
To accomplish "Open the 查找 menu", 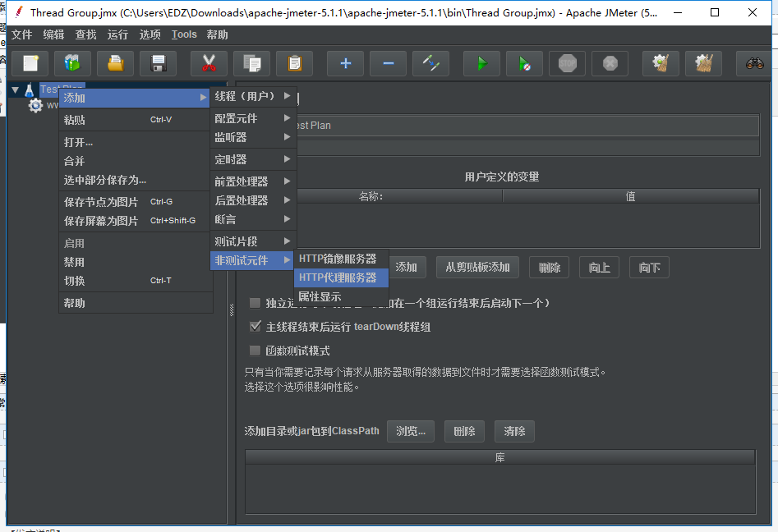I will coord(85,34).
